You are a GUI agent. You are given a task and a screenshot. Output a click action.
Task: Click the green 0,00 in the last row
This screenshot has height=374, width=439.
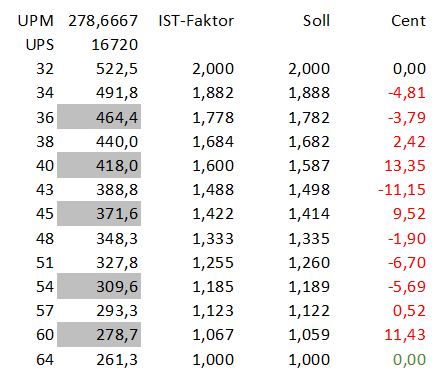coord(409,360)
